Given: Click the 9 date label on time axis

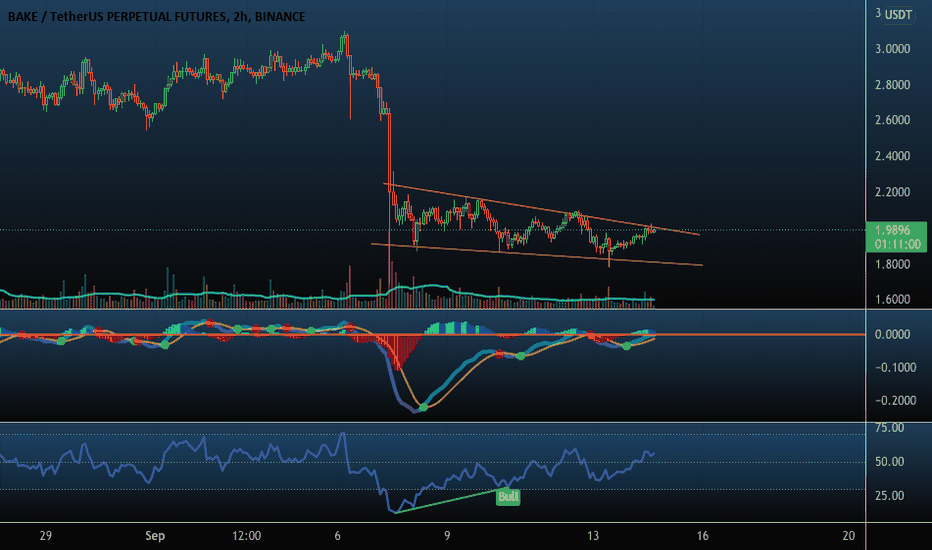Looking at the screenshot, I should pos(447,536).
